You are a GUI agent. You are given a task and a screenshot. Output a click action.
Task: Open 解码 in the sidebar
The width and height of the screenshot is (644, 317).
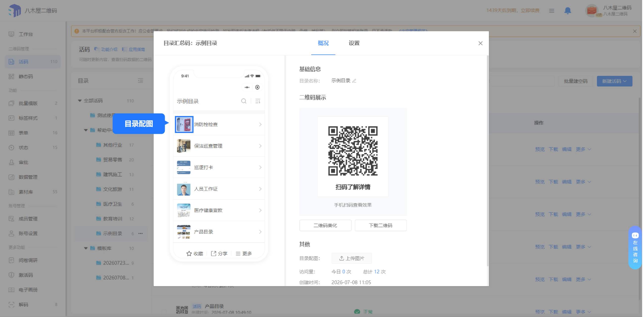click(32, 305)
